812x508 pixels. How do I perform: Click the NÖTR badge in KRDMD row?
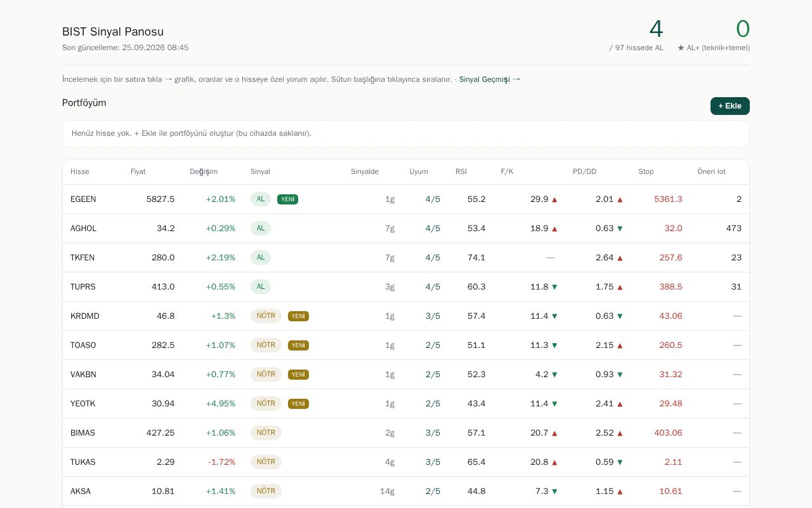266,316
